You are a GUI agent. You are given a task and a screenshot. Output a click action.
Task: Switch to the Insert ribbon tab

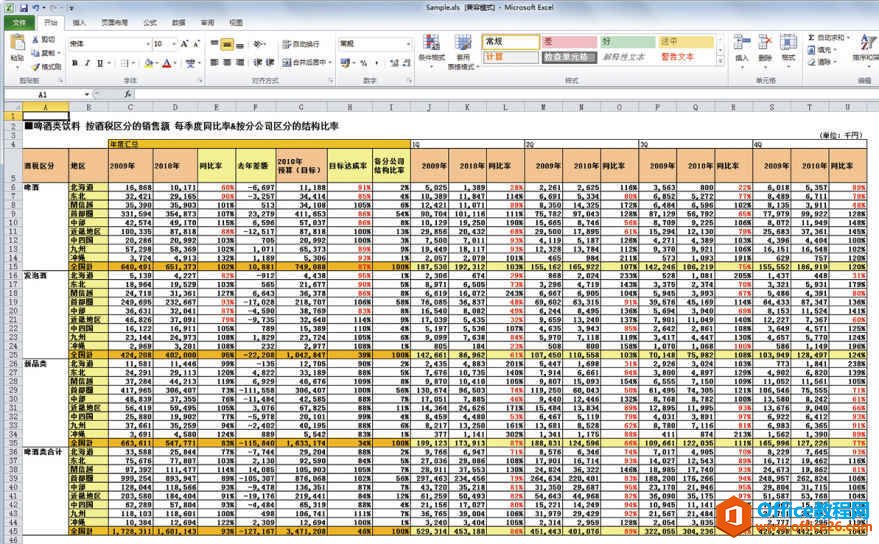79,22
